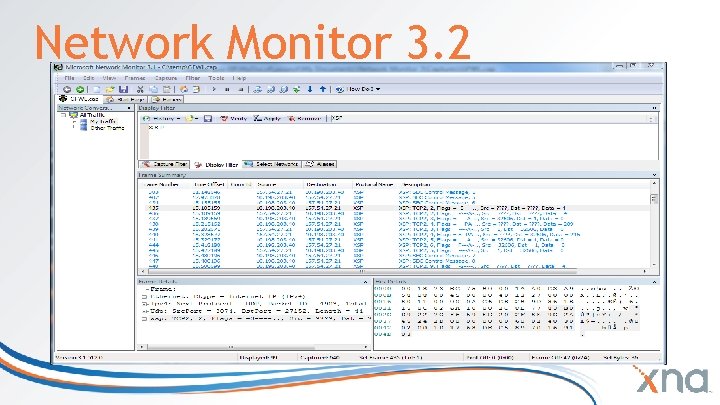The image size is (720, 405).
Task: Pause the capture with the pause icon
Action: tap(227, 89)
